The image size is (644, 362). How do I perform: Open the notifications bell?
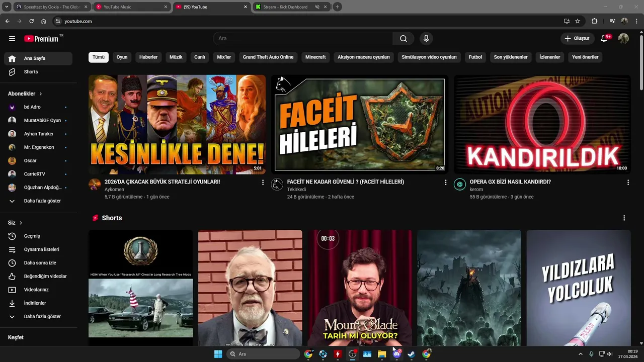(605, 39)
